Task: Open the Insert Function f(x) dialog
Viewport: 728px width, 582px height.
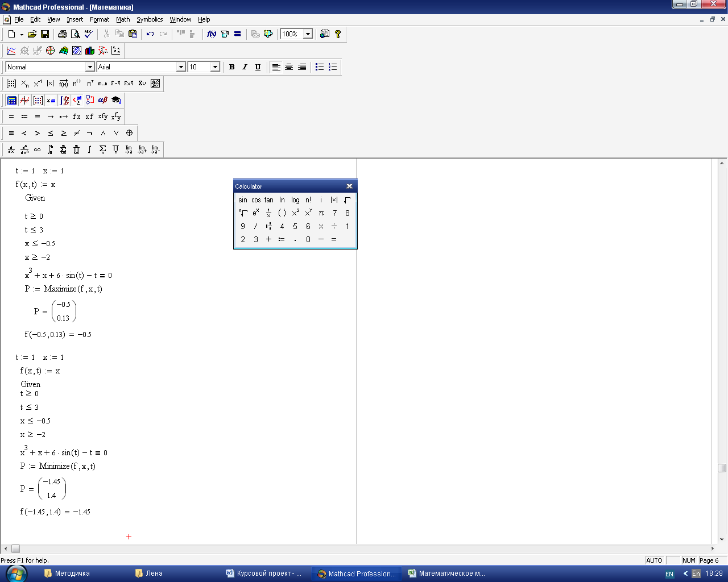Action: tap(212, 34)
